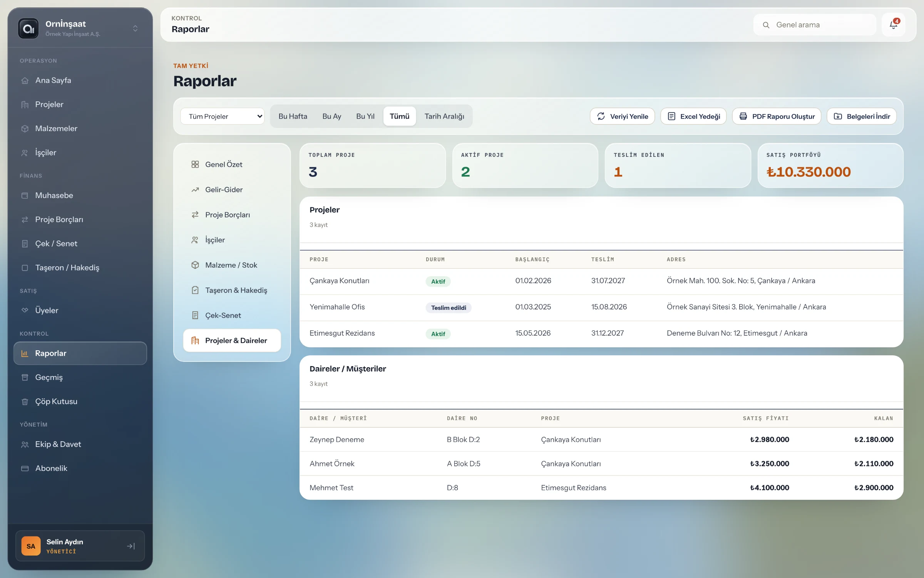Viewport: 924px width, 578px height.
Task: Select the Tümü period filter
Action: pyautogui.click(x=400, y=116)
